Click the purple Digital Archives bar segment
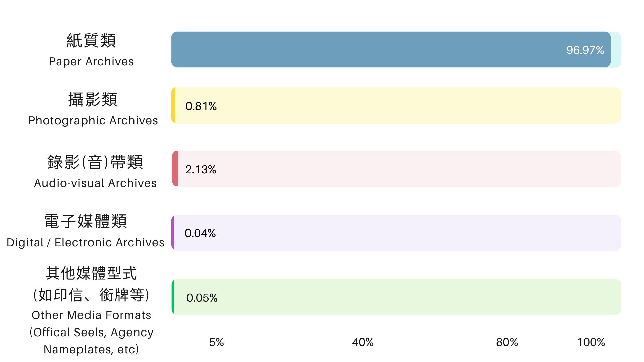Viewport: 644px width, 362px height. pos(173,233)
